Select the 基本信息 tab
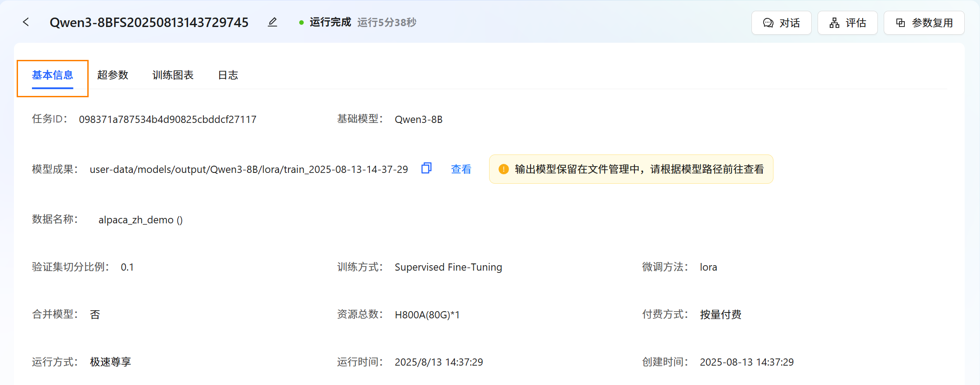This screenshot has width=980, height=385. [x=53, y=75]
